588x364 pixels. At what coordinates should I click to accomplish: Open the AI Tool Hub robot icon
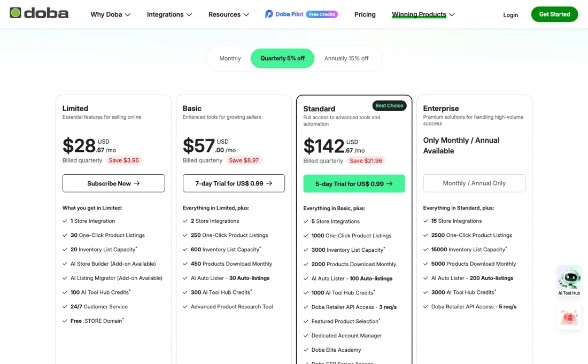pyautogui.click(x=569, y=278)
